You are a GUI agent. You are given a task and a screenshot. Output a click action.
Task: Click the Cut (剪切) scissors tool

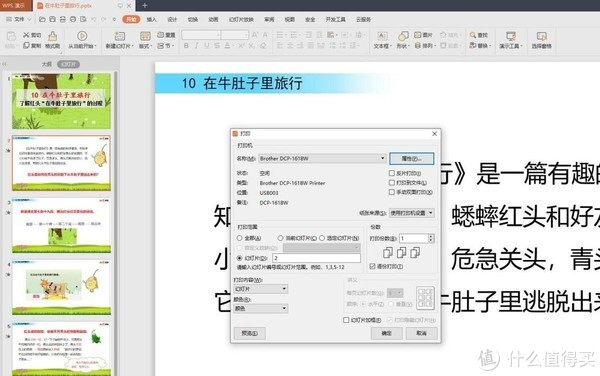point(32,35)
